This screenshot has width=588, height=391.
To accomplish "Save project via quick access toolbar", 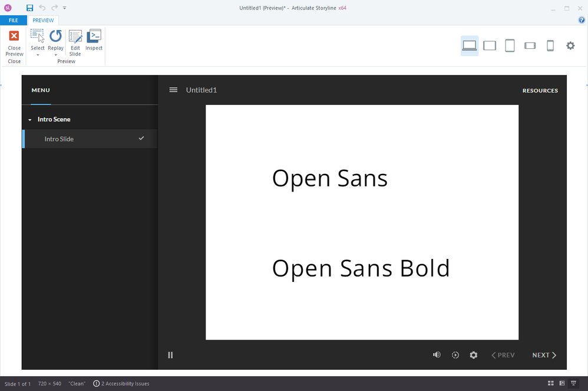I will pos(29,8).
